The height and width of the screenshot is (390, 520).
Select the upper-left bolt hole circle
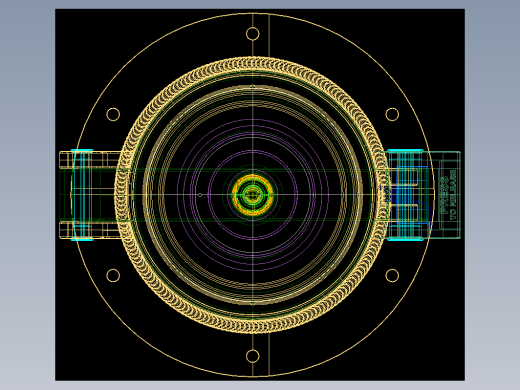[113, 114]
